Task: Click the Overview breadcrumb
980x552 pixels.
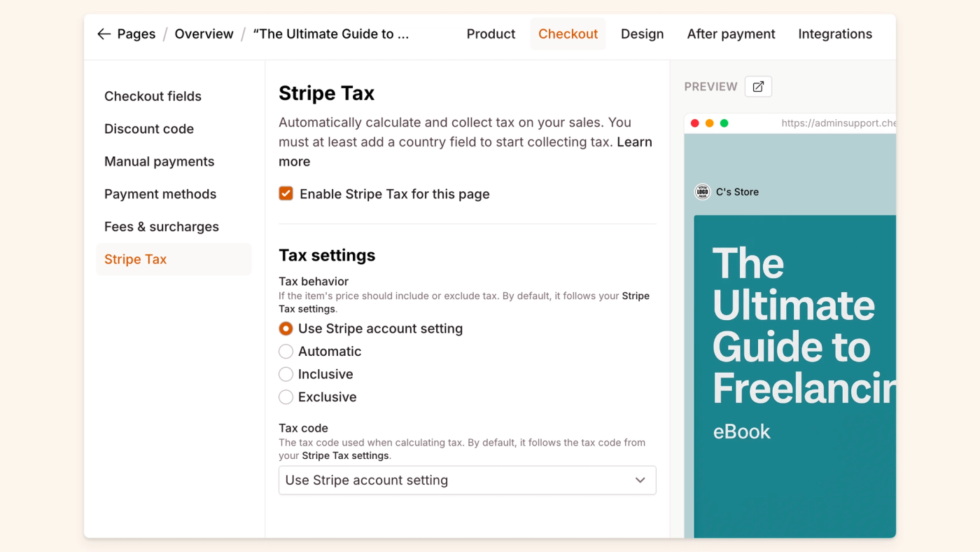Action: click(x=204, y=34)
